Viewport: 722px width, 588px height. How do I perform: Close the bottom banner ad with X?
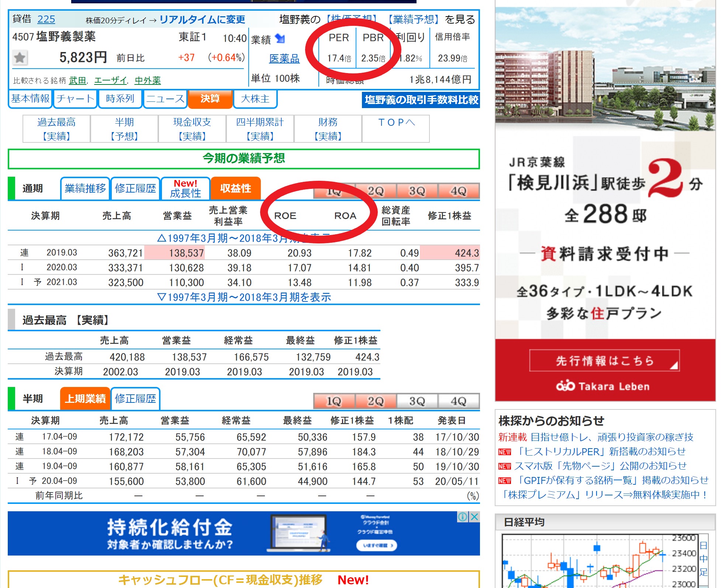[474, 517]
